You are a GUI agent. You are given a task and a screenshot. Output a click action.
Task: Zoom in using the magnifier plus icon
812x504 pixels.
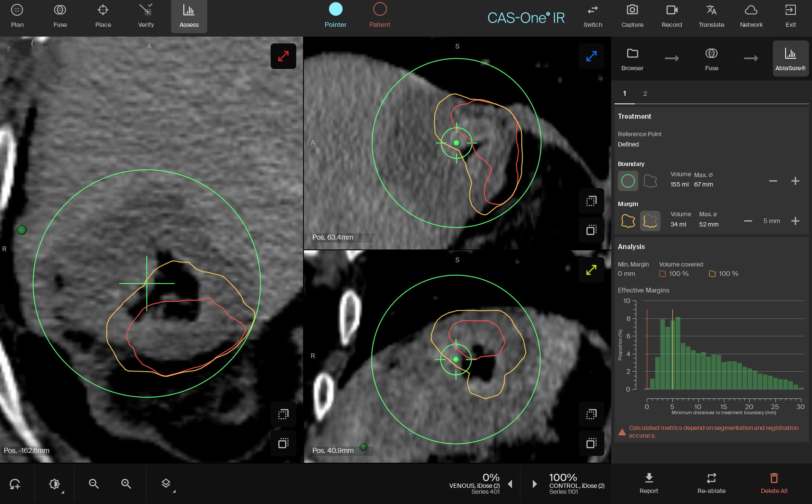(x=126, y=484)
